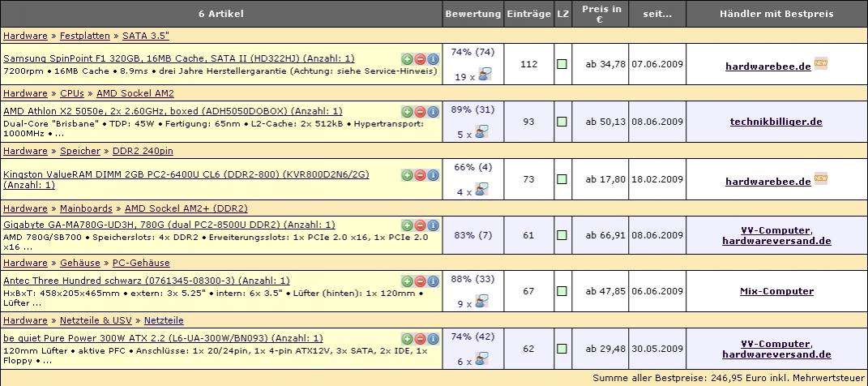Click the Summe aller Bestpreise total line
The height and width of the screenshot is (386, 868).
[x=729, y=378]
